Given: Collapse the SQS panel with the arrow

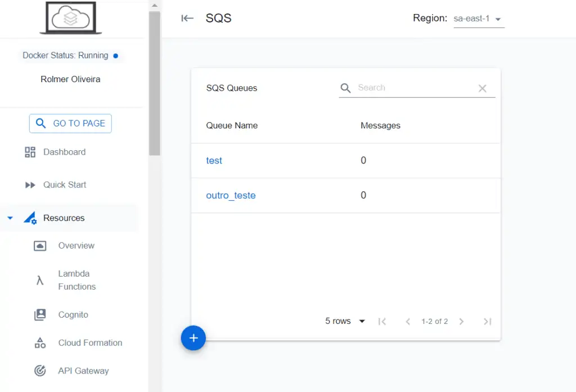Looking at the screenshot, I should (x=187, y=17).
